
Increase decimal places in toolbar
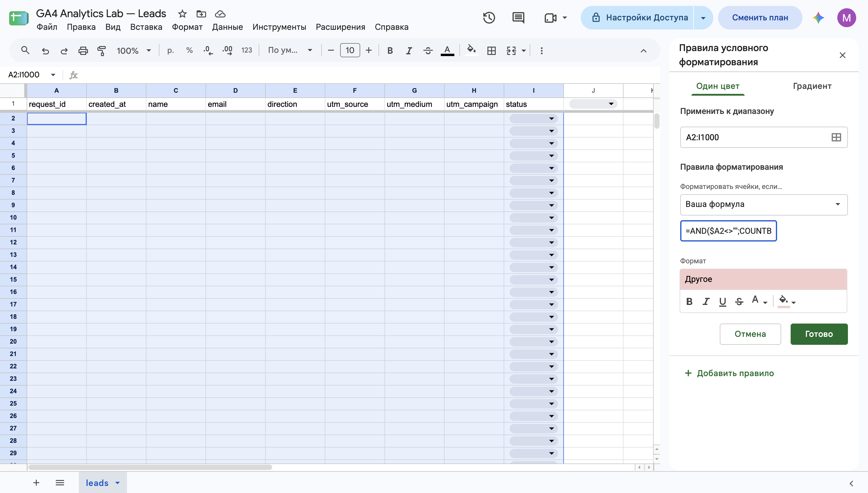(x=227, y=50)
